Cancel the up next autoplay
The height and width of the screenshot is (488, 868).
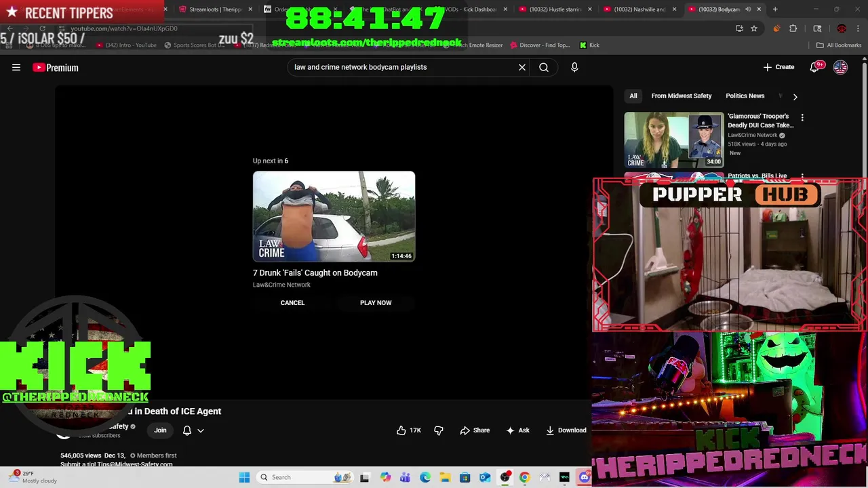click(x=292, y=303)
